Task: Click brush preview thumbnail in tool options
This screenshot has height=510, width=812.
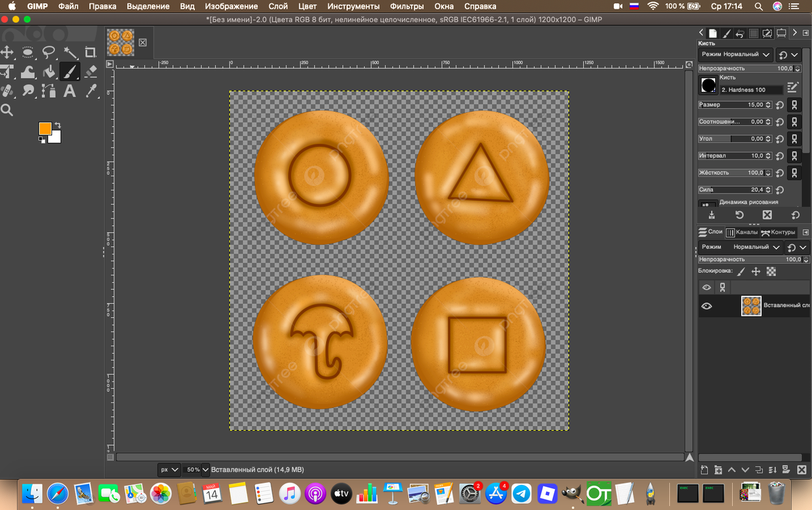Action: pos(708,85)
